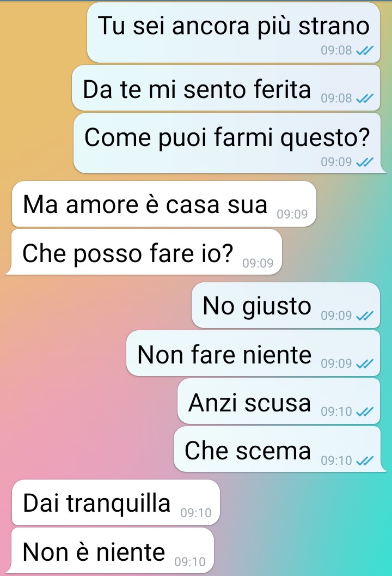Select the message 'Tu sei ancora più strano'
392x576 pixels.
[234, 32]
